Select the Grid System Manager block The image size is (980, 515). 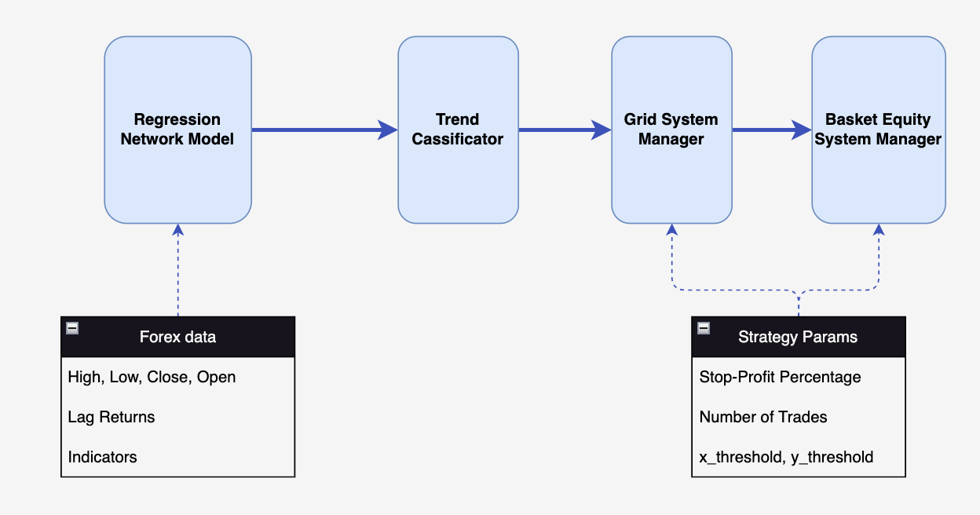pos(671,130)
